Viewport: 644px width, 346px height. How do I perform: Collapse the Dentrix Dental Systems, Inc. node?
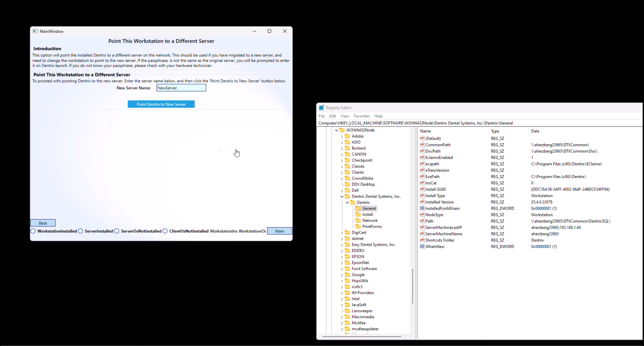(x=342, y=196)
